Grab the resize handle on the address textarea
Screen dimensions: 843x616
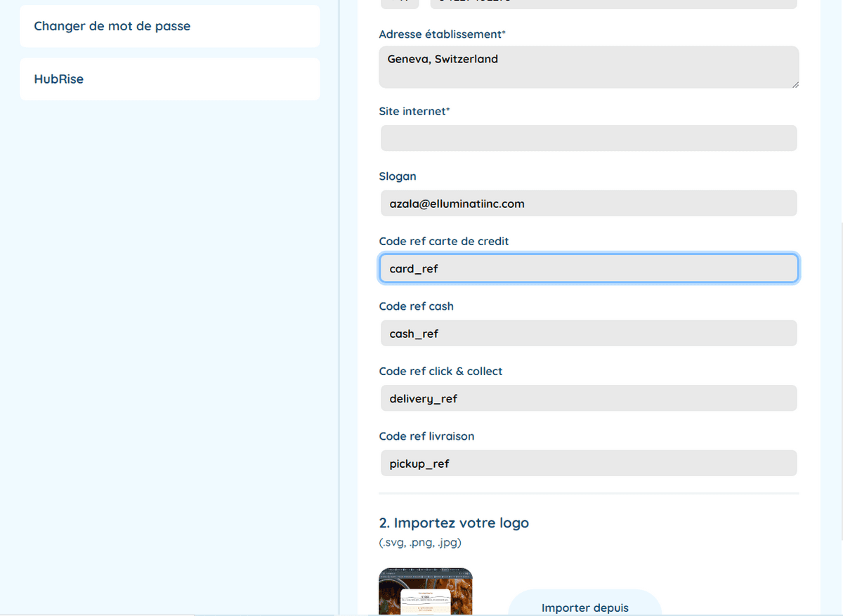795,84
